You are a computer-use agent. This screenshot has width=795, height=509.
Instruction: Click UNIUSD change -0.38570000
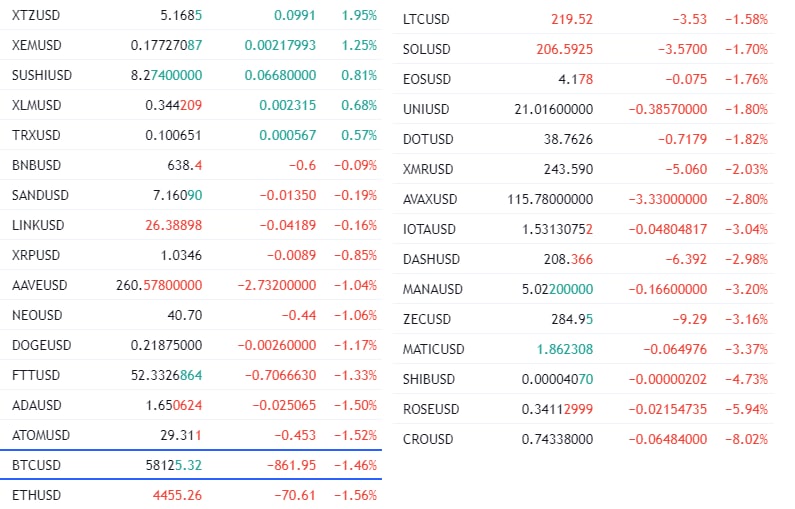(668, 109)
